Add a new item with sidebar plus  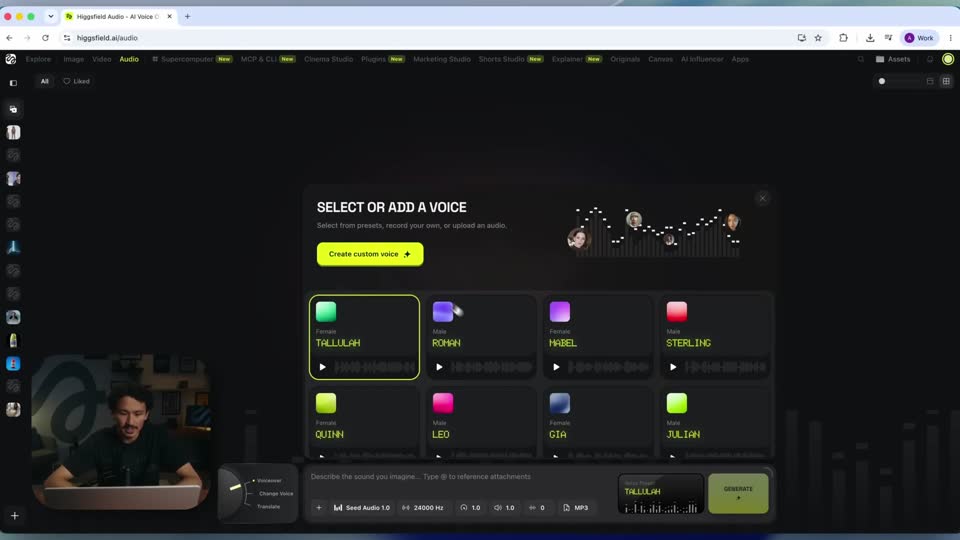pos(15,516)
